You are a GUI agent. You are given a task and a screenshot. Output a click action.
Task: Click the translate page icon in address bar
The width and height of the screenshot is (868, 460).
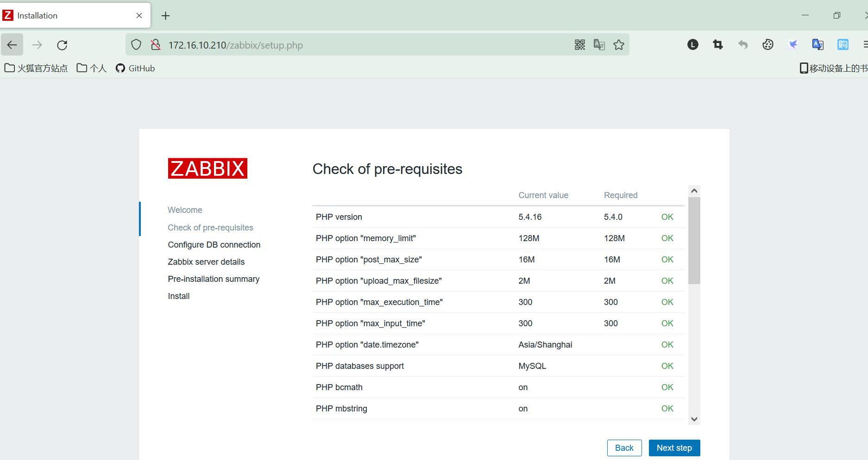click(599, 45)
